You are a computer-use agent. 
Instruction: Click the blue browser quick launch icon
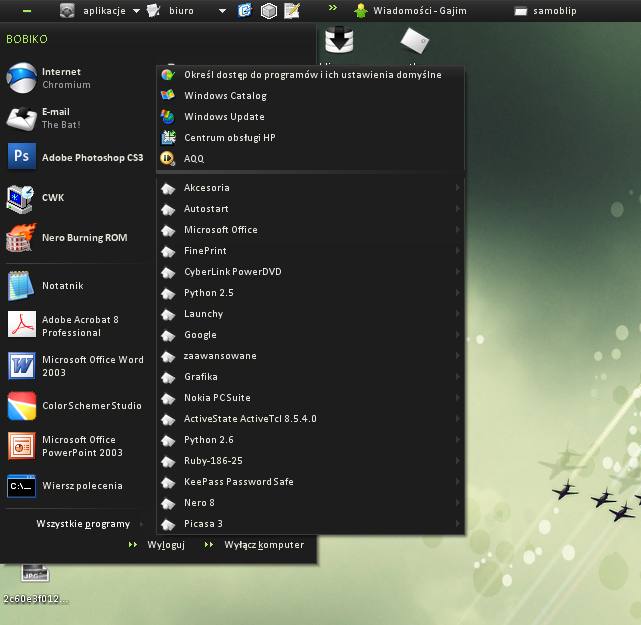click(x=244, y=10)
